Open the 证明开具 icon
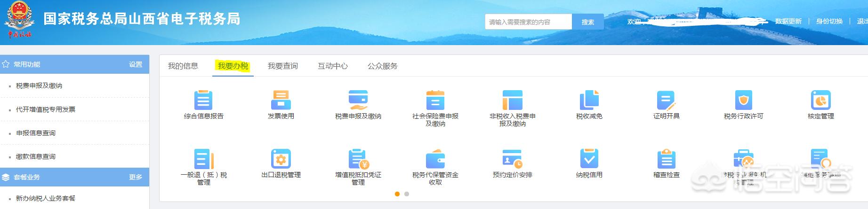Image resolution: width=868 pixels, height=209 pixels. 666,100
